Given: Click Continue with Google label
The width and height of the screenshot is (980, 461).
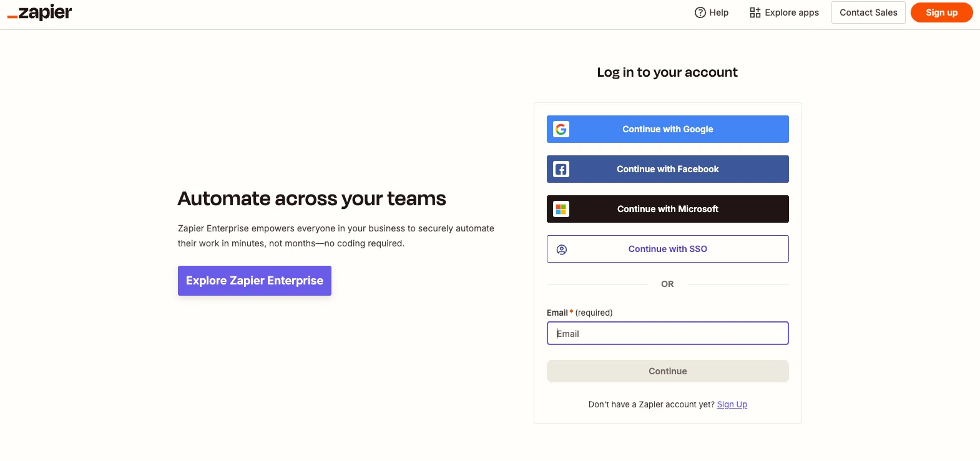Looking at the screenshot, I should (668, 129).
